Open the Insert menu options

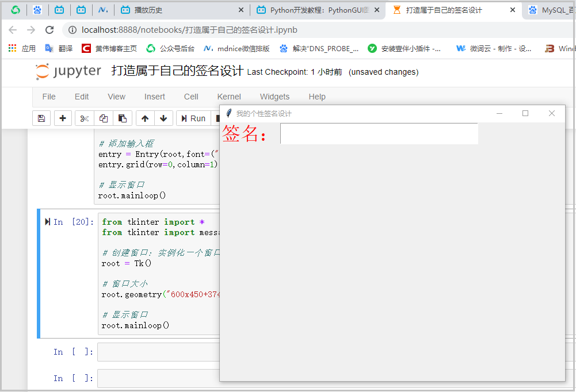click(x=154, y=97)
